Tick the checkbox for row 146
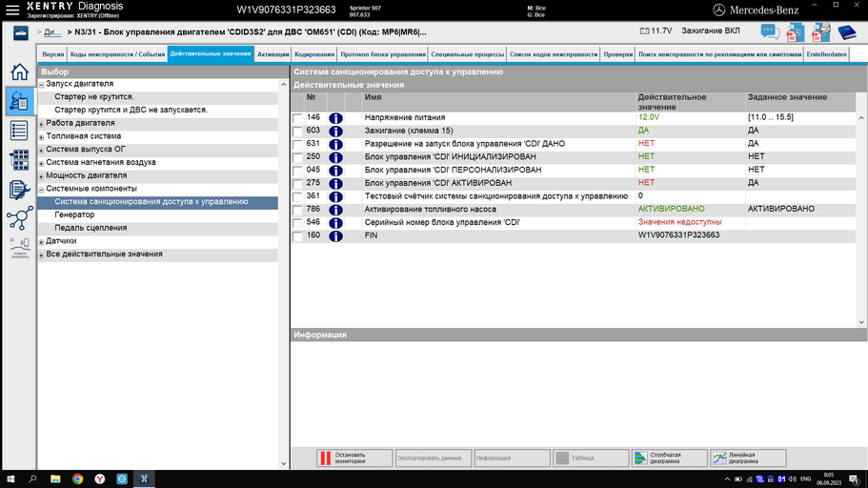The image size is (868, 488). [297, 118]
